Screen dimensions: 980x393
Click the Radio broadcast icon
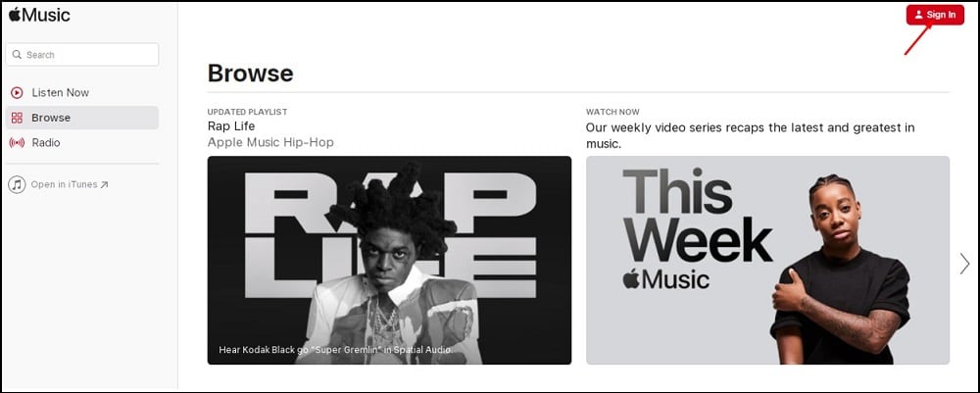(x=17, y=142)
